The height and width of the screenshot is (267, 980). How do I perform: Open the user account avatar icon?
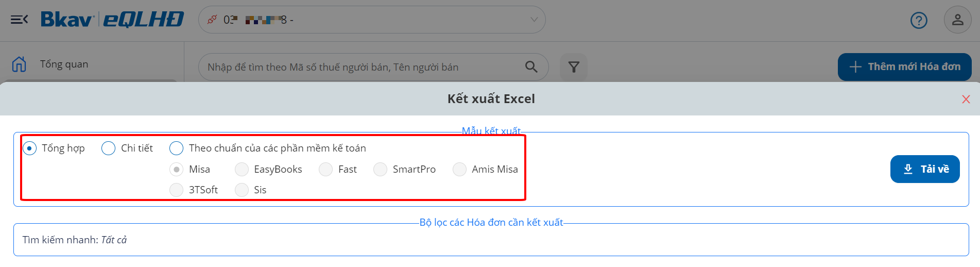click(x=957, y=20)
